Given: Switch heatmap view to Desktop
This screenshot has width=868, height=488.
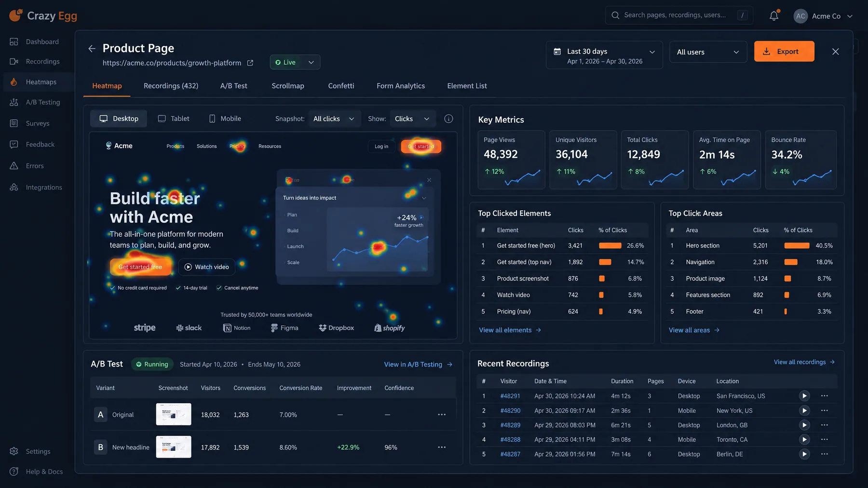Looking at the screenshot, I should pos(119,119).
